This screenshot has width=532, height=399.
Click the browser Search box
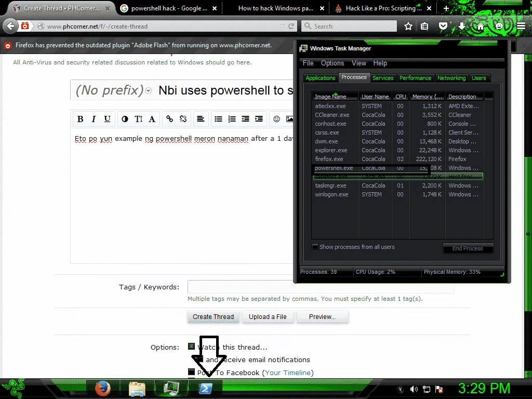[x=349, y=26]
